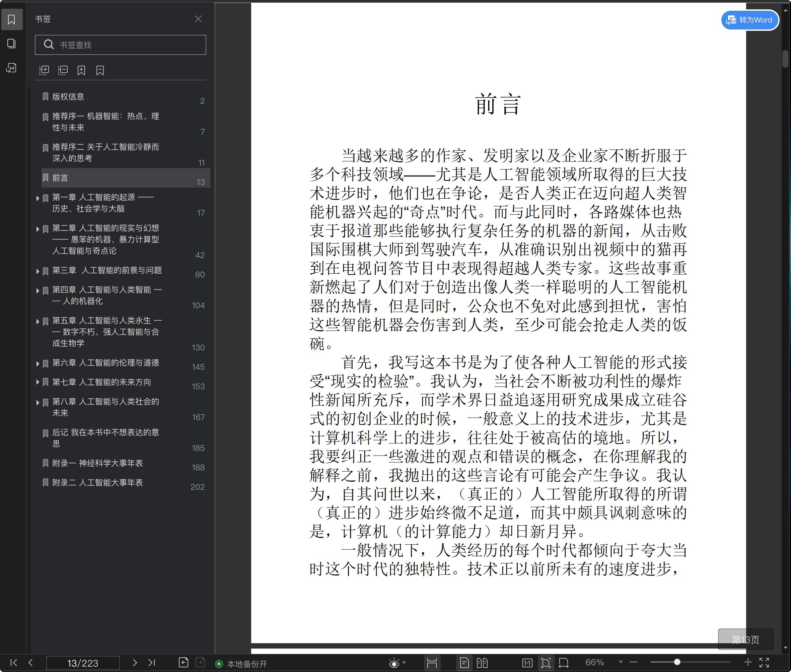The width and height of the screenshot is (791, 672).
Task: Expand 第一章 人工智能的起源 bookmark
Action: (x=38, y=198)
